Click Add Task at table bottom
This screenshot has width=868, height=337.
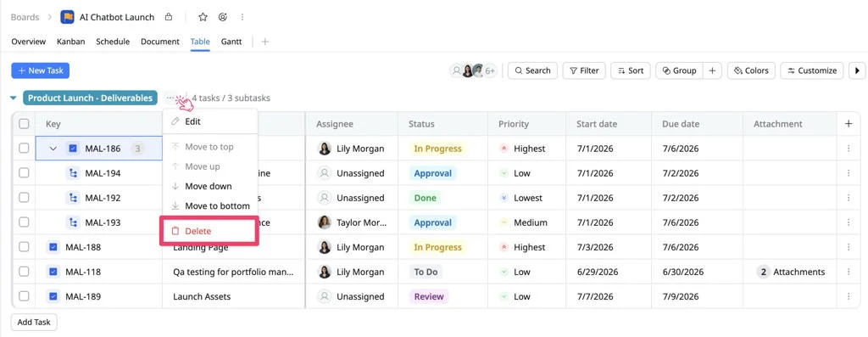[34, 322]
